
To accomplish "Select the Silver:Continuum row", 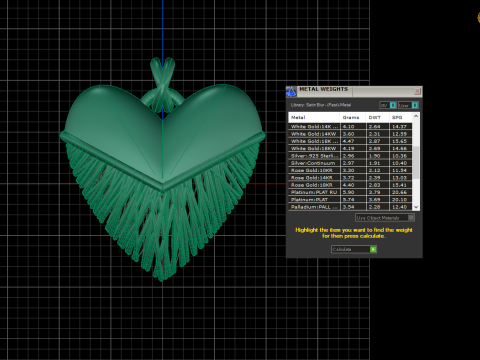I will click(x=350, y=163).
